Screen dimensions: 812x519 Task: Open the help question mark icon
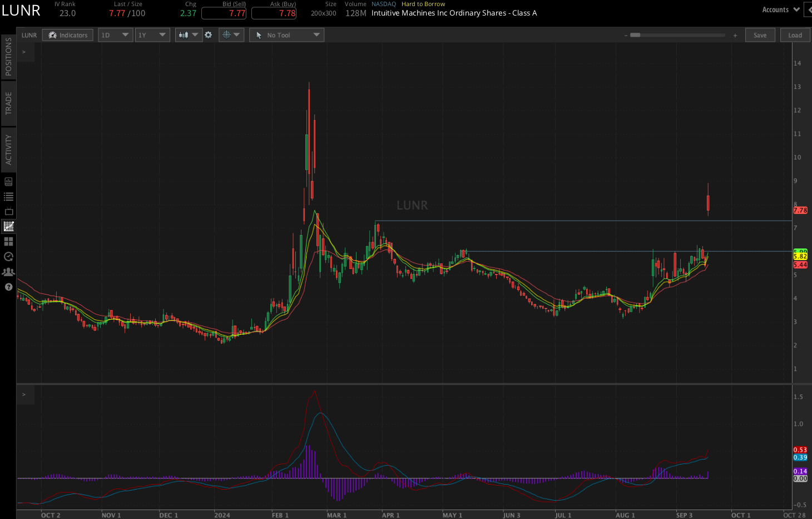click(8, 287)
